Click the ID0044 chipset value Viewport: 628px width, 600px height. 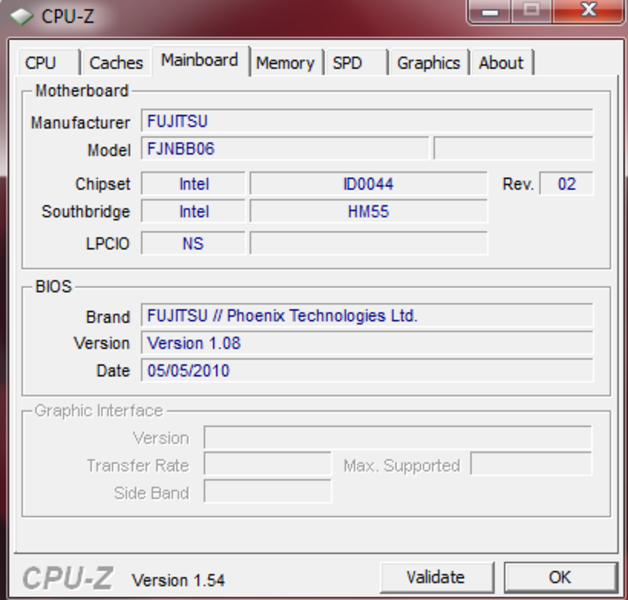click(x=368, y=184)
